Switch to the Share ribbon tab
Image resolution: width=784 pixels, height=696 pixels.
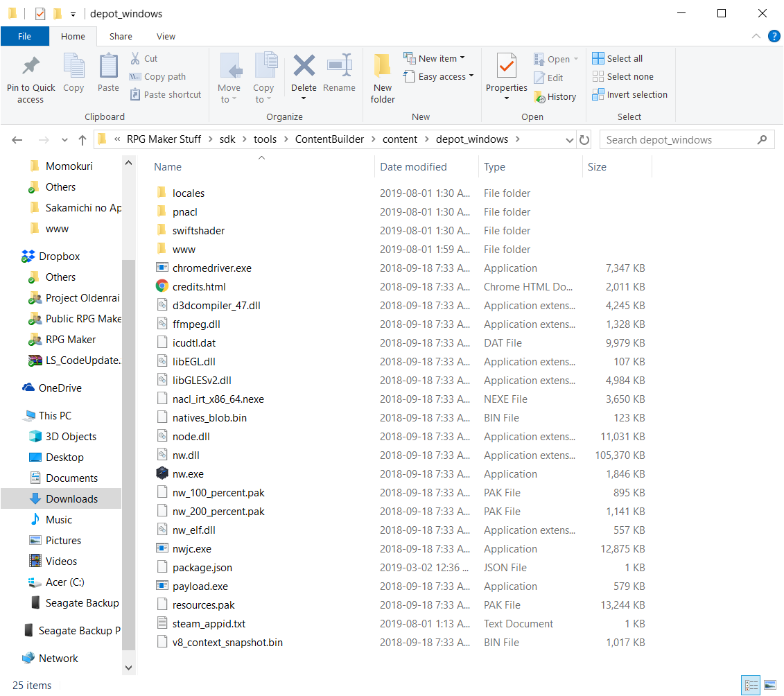click(x=121, y=36)
